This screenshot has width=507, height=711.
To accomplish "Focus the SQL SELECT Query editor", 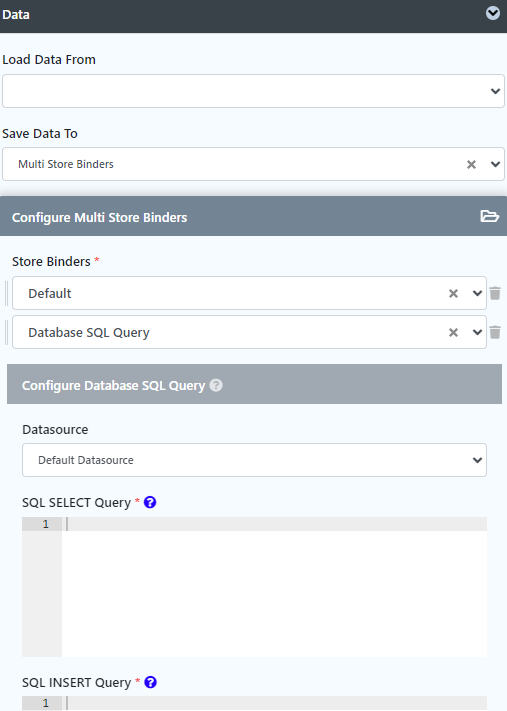I will coord(254,587).
